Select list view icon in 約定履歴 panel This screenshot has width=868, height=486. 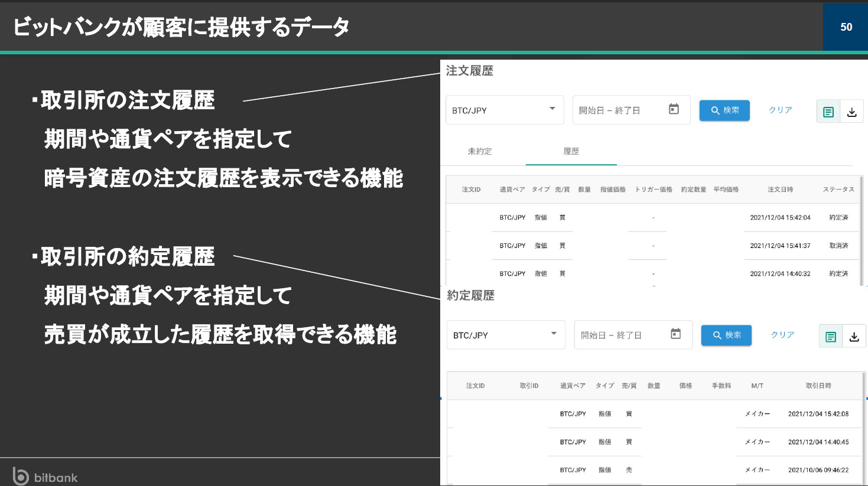coord(831,337)
